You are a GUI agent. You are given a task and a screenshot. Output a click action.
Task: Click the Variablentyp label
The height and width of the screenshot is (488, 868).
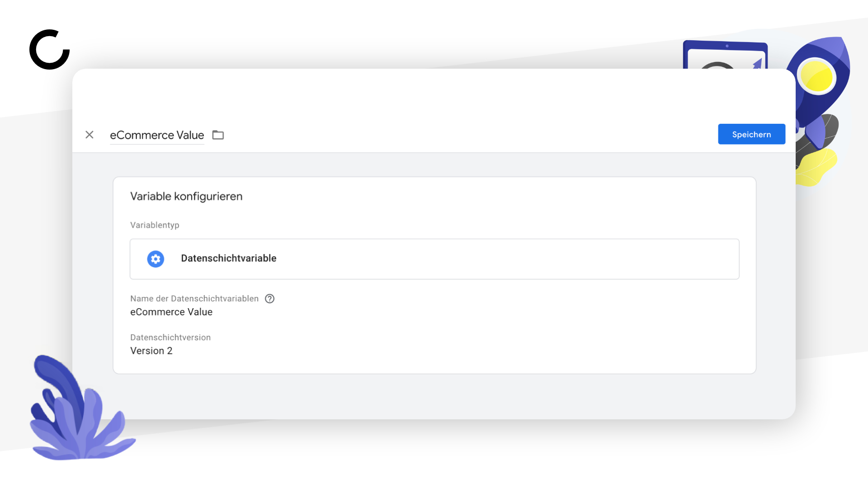[155, 225]
